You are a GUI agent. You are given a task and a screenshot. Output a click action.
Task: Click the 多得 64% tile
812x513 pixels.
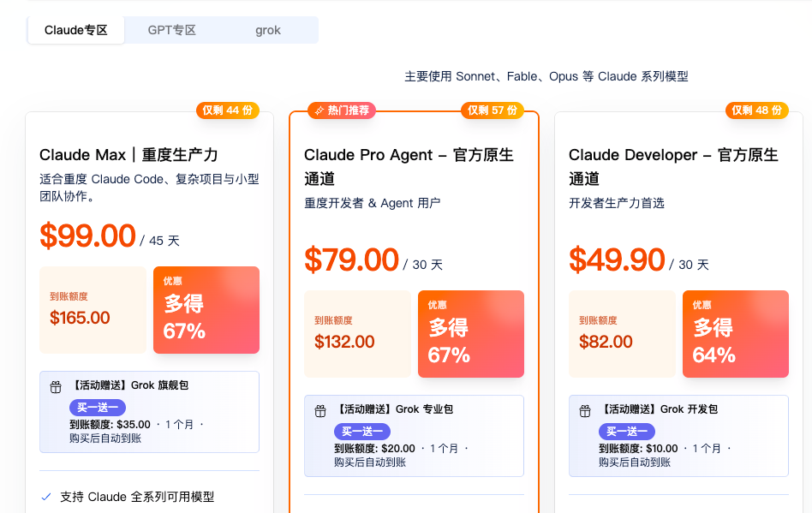[x=736, y=334]
